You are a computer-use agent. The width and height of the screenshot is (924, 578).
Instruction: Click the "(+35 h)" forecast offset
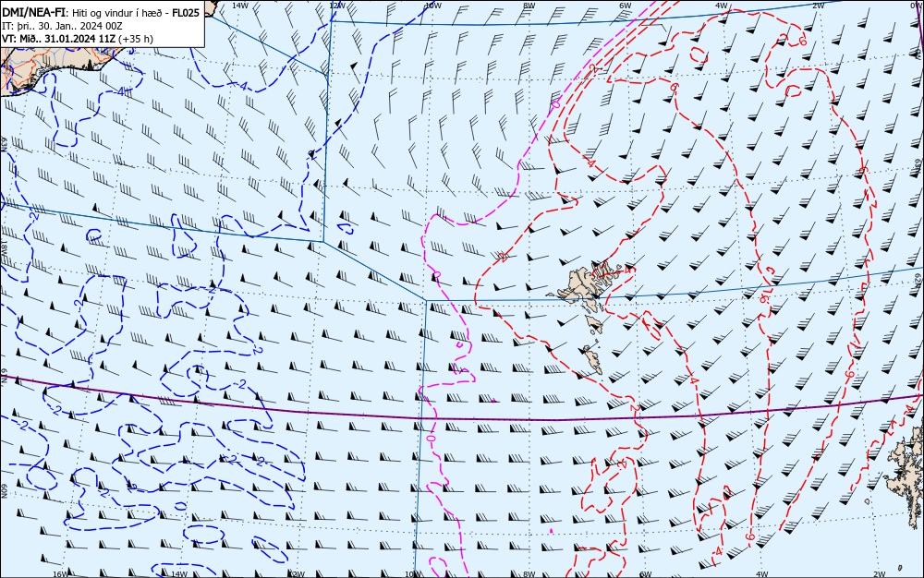[x=136, y=39]
